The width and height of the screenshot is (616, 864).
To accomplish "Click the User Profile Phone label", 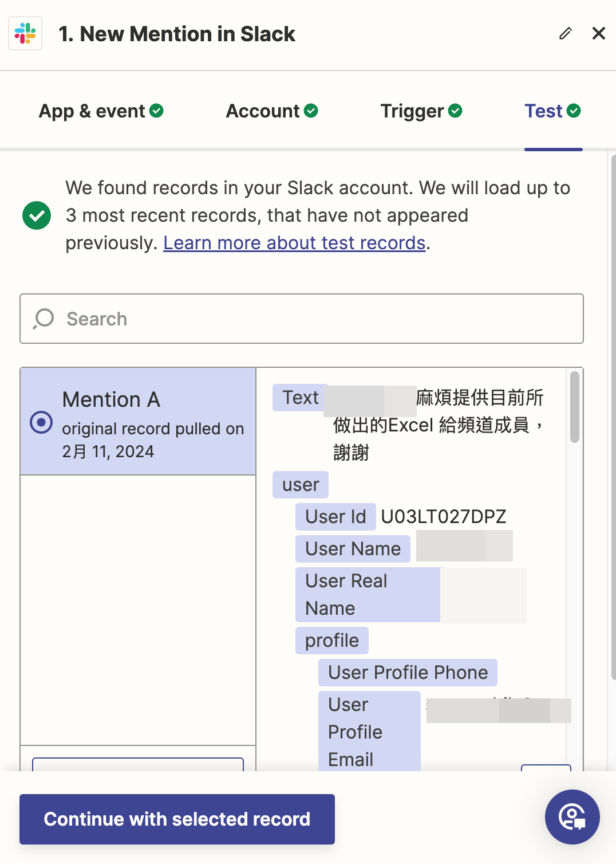I will coord(408,673).
